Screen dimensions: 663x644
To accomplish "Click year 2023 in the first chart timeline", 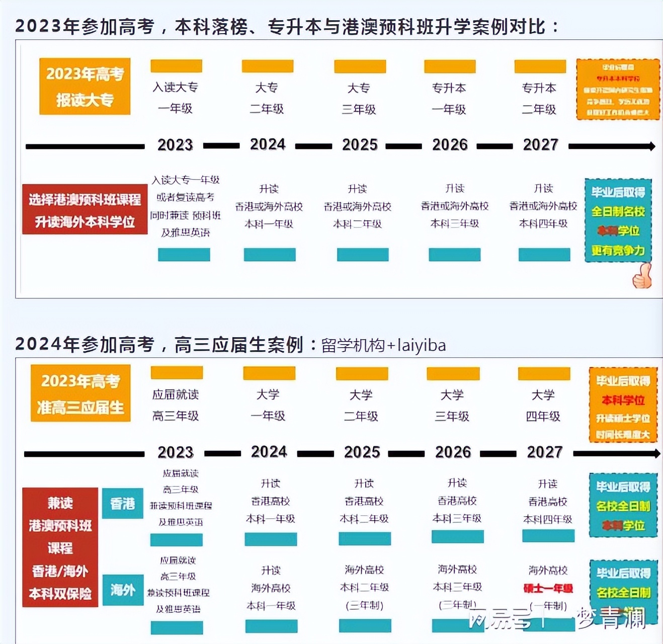I will (x=175, y=145).
